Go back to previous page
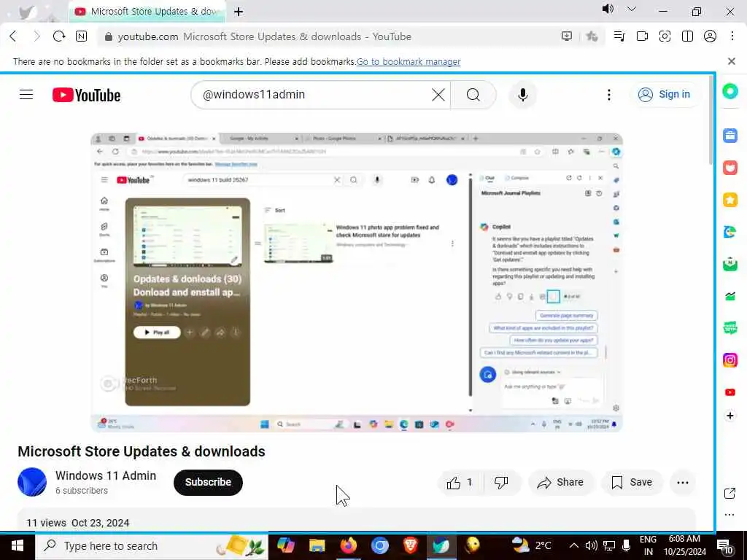Screen dimensions: 747x560 pos(13,36)
